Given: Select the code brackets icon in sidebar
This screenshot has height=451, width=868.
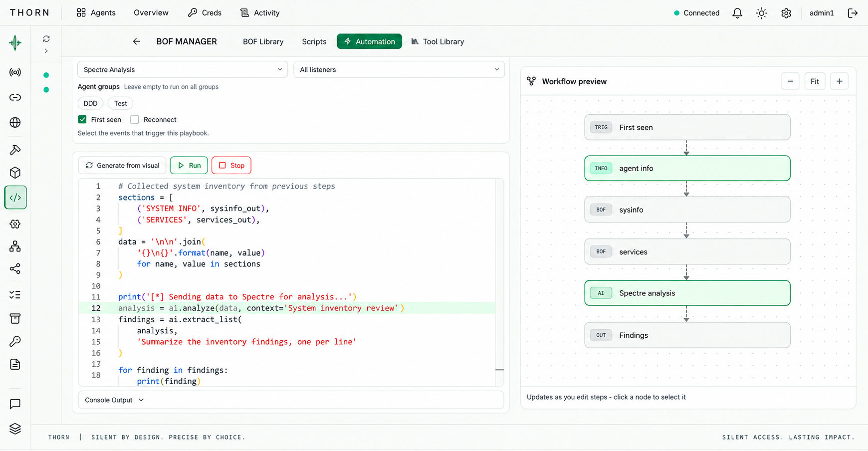Looking at the screenshot, I should [x=15, y=198].
